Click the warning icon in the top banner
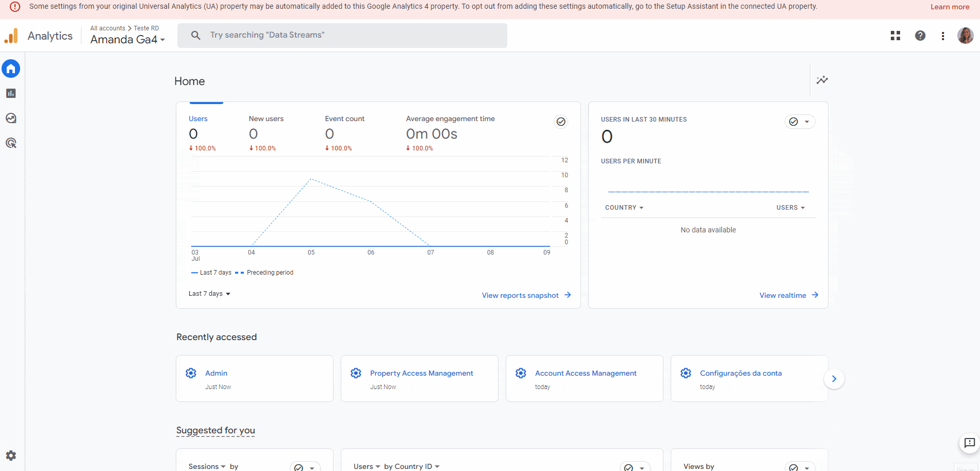 tap(15, 7)
